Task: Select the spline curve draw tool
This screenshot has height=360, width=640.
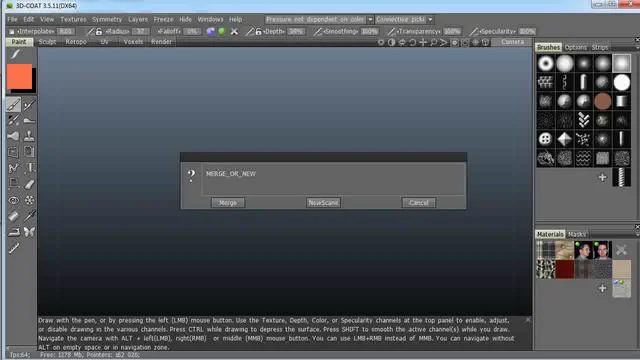Action: coord(13,168)
